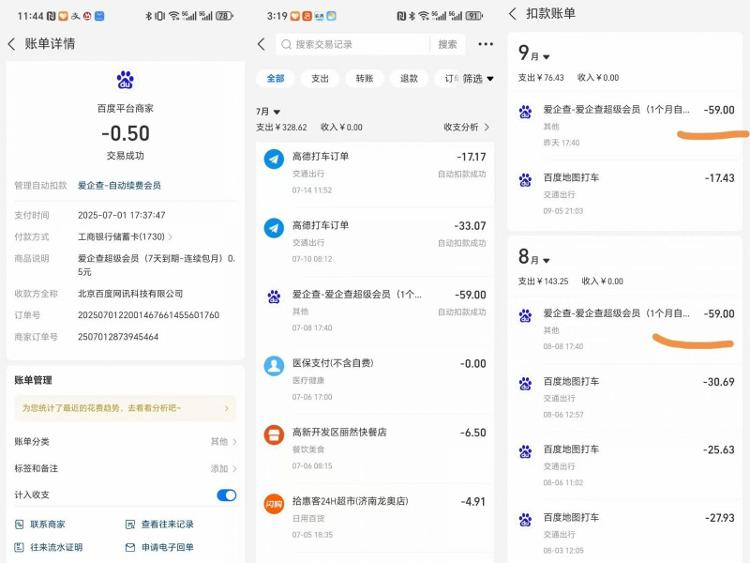Viewport: 750px width, 563px height.
Task: Toggle the 计入收支 switch
Action: coord(226,495)
